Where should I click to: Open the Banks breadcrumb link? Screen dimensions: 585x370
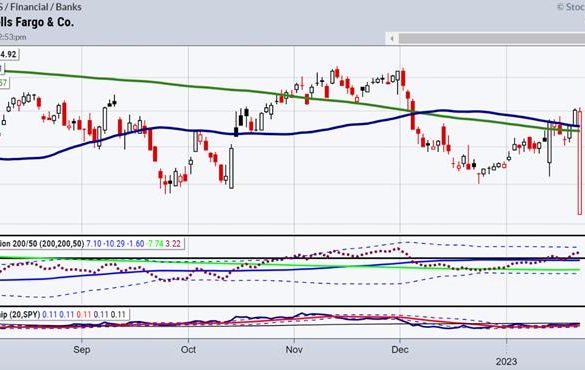pyautogui.click(x=69, y=7)
